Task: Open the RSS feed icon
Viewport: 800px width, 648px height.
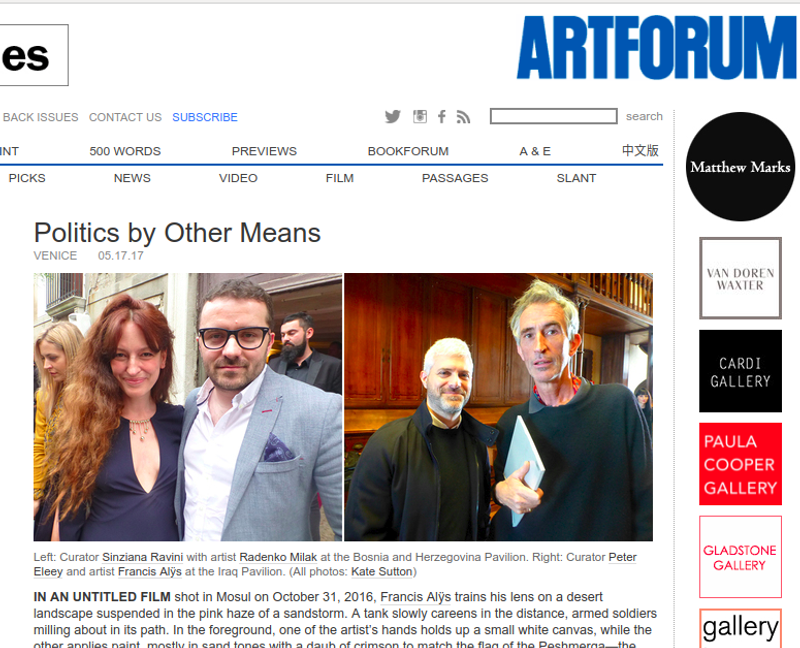Action: (x=463, y=117)
